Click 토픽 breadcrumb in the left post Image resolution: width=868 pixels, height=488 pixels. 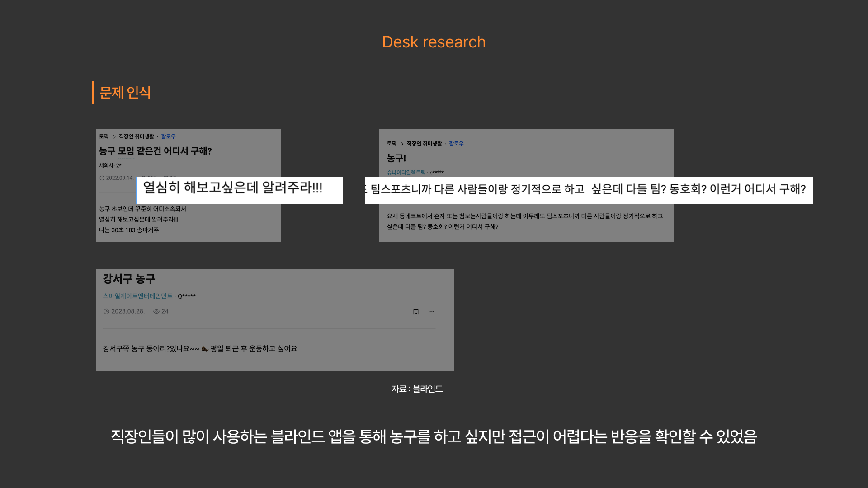point(104,136)
